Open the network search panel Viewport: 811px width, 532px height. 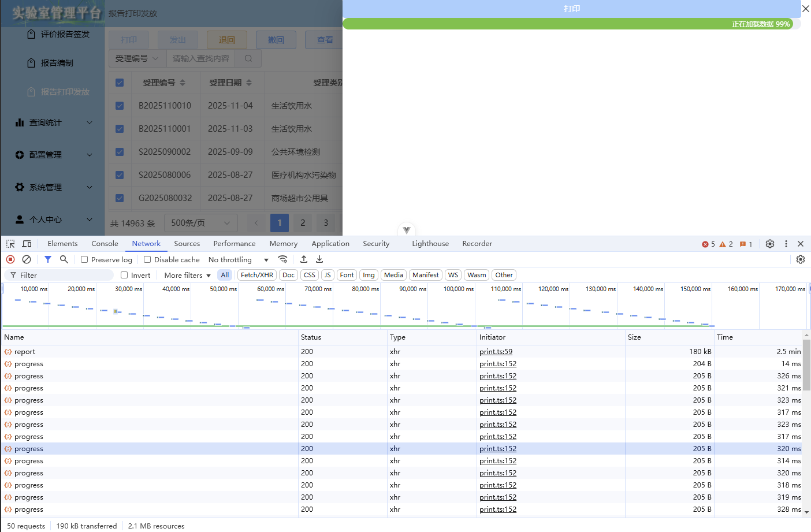point(64,259)
